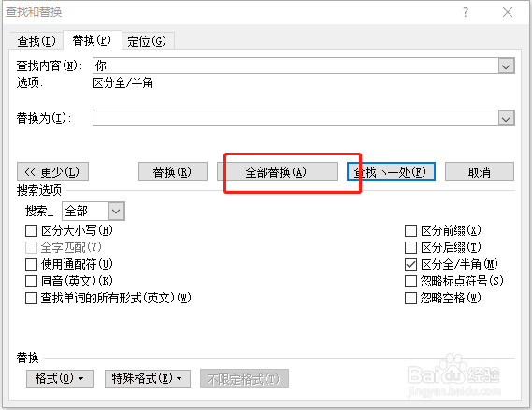Enable the 同音(英文)(K) checkbox
Viewport: 532px width, 410px height.
pyautogui.click(x=31, y=281)
